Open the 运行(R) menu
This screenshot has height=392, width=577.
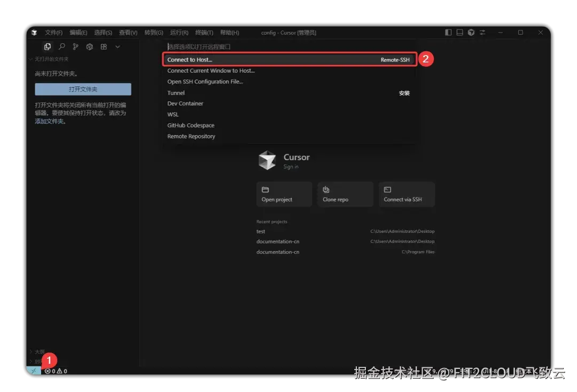pos(179,33)
